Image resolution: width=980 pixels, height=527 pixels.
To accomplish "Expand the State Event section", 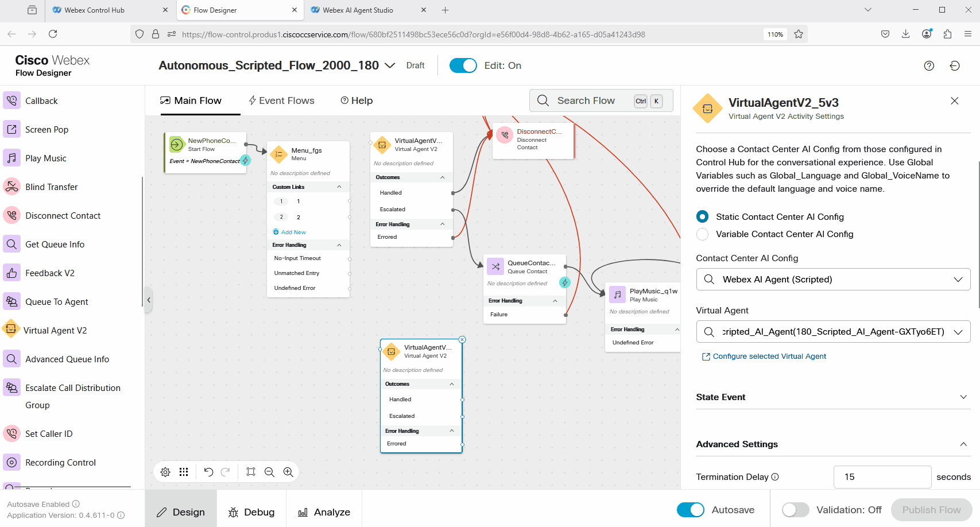I will point(963,397).
